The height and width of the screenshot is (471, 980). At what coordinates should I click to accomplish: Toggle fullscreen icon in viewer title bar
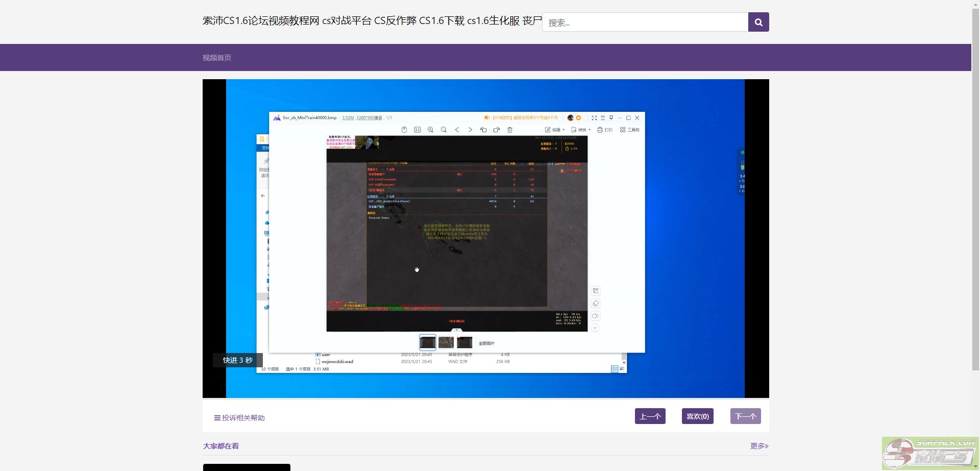click(x=594, y=118)
